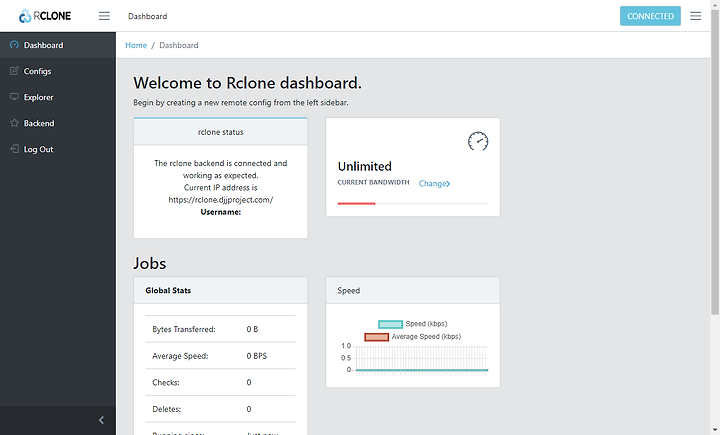The height and width of the screenshot is (435, 720).
Task: Click the 0 BPS average speed value
Action: pyautogui.click(x=256, y=356)
